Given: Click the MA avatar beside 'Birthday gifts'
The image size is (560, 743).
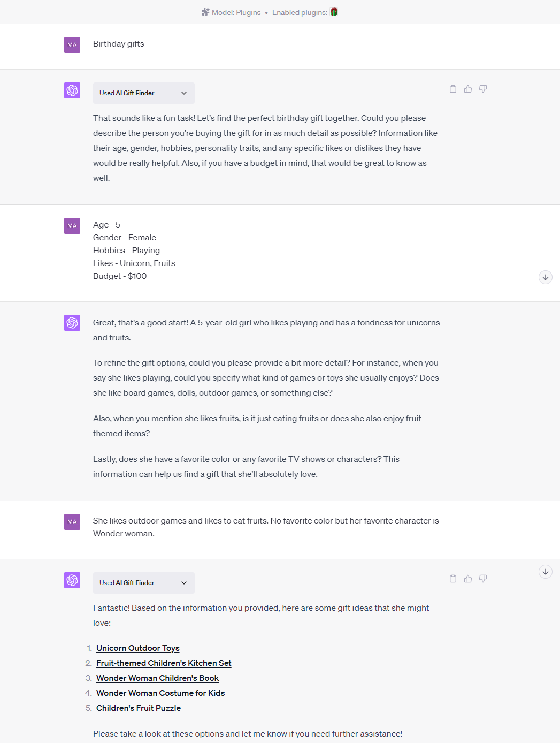Looking at the screenshot, I should click(x=72, y=45).
